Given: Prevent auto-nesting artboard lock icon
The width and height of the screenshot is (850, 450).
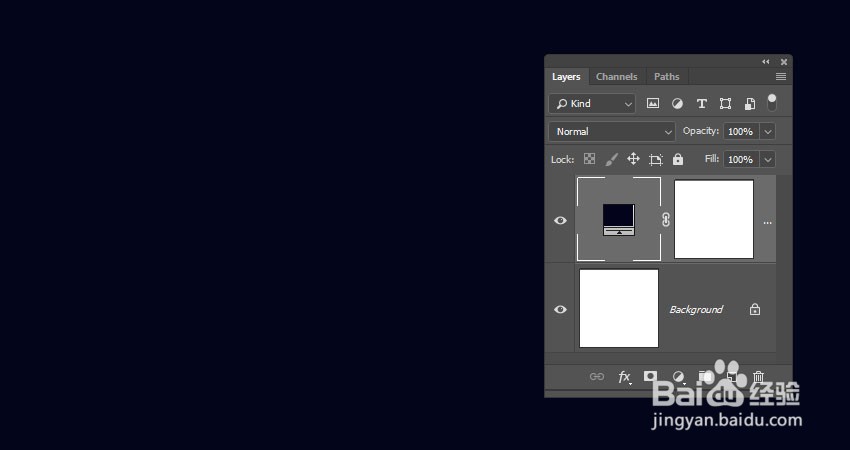Looking at the screenshot, I should (x=656, y=159).
